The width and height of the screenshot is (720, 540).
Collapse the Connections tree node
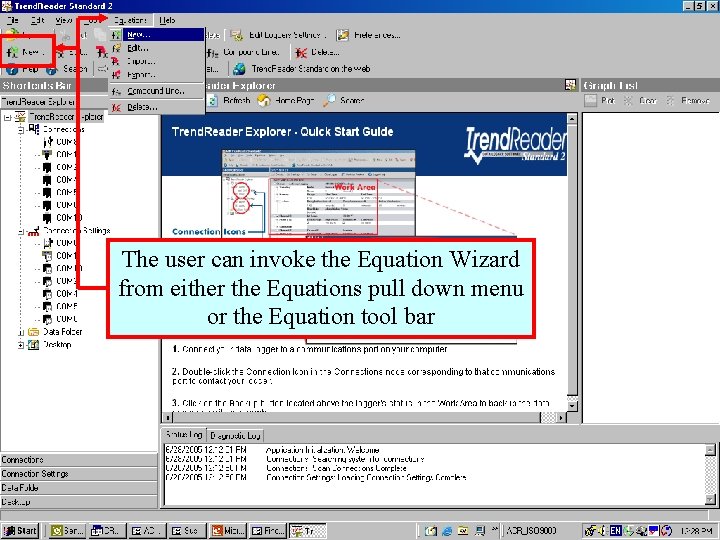point(21,130)
